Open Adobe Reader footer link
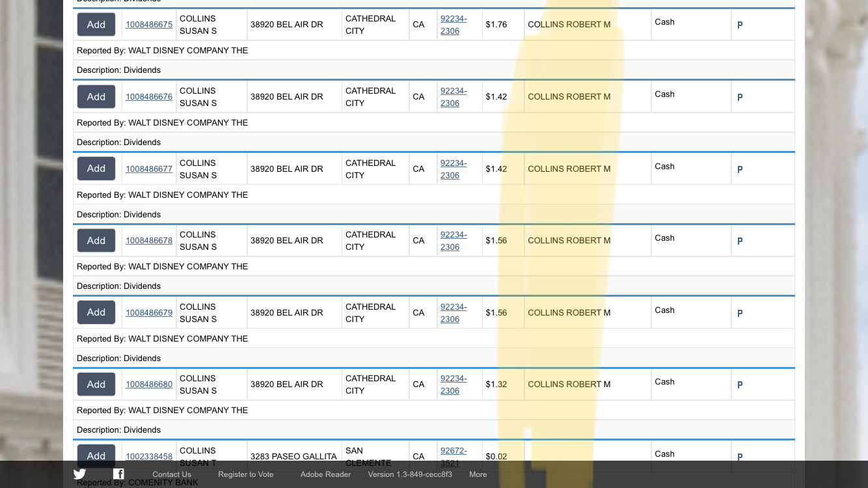Viewport: 868px width, 488px height. tap(325, 474)
